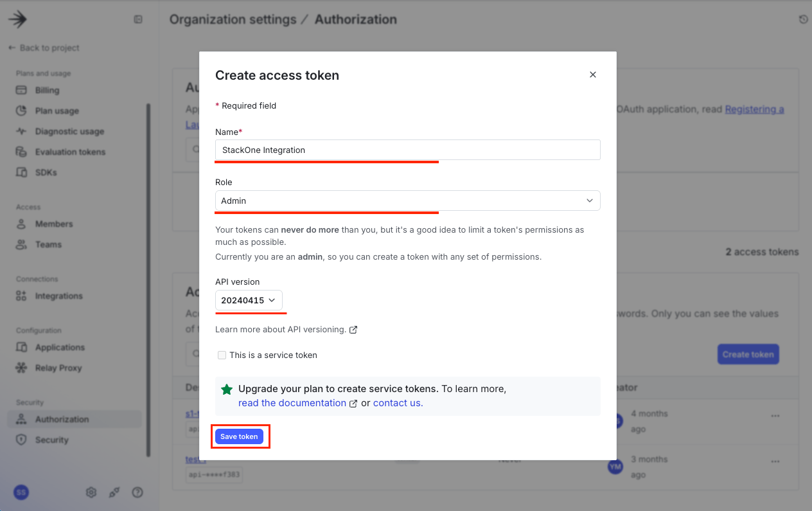Open the Role dropdown showing Admin
812x511 pixels.
pyautogui.click(x=408, y=201)
